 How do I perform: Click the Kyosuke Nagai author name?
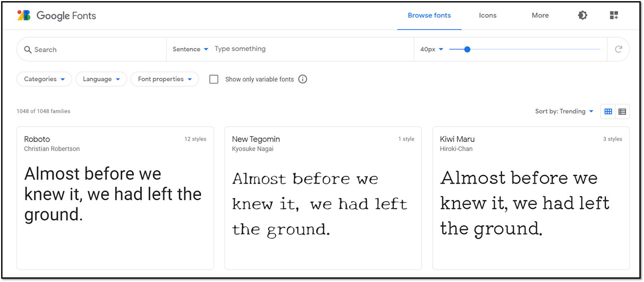(253, 149)
